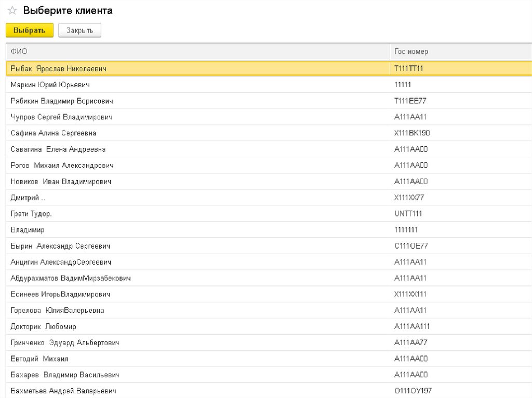Click plate number X111XX77

click(409, 198)
